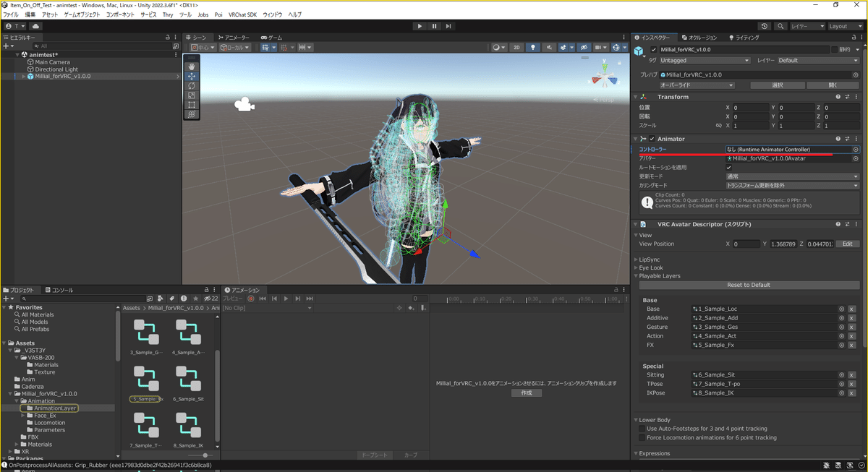Select the Move tool in scene toolbar

[192, 76]
